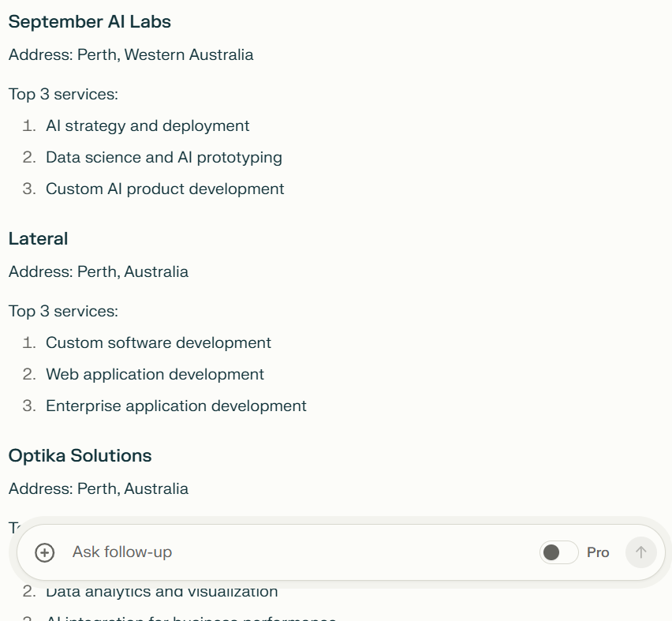Click Web application development item
This screenshot has width=672, height=621.
click(155, 374)
